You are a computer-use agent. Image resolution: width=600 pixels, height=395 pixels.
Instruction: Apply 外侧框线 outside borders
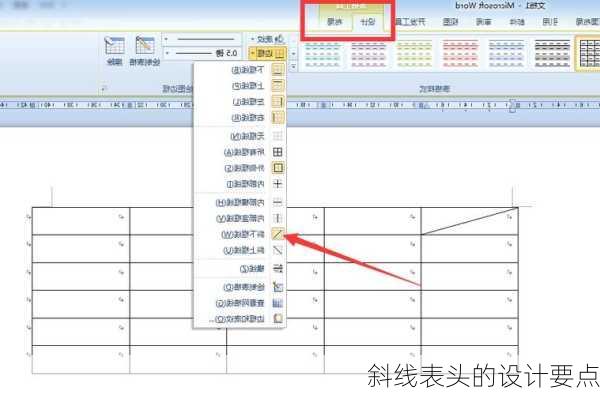point(240,168)
